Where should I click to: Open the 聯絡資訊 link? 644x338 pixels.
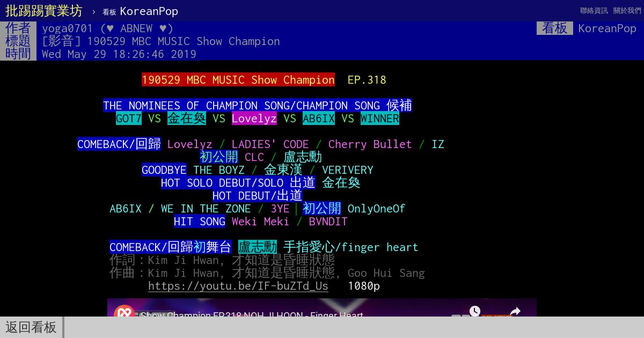pos(594,11)
